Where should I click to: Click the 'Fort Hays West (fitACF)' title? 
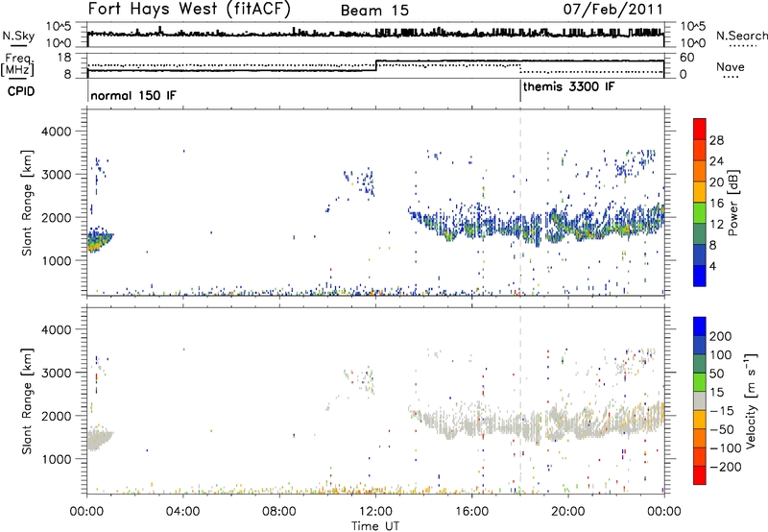(189, 10)
